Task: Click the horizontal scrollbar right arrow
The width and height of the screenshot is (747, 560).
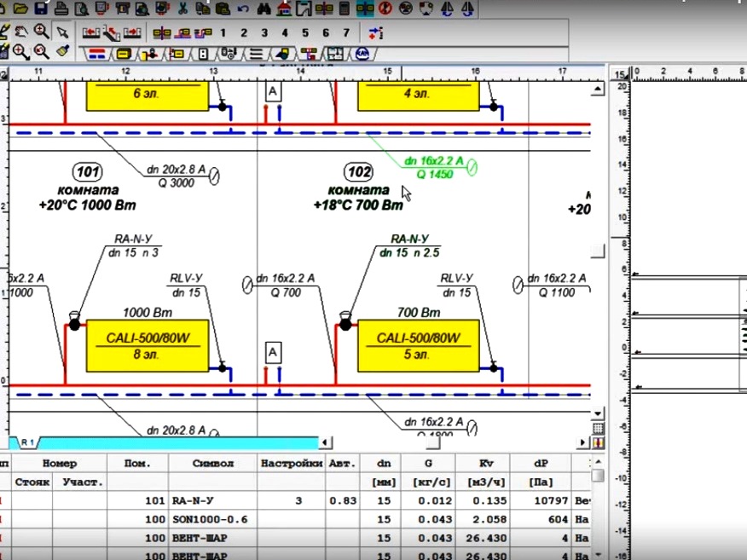Action: (x=583, y=442)
